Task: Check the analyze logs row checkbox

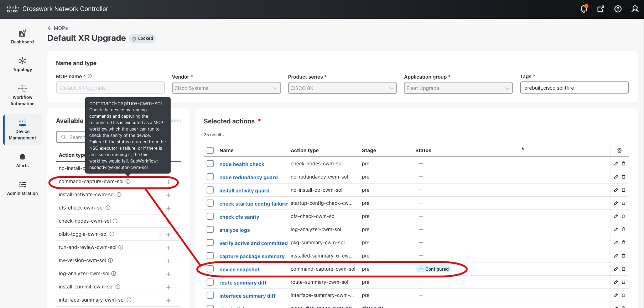Action: pos(210,229)
